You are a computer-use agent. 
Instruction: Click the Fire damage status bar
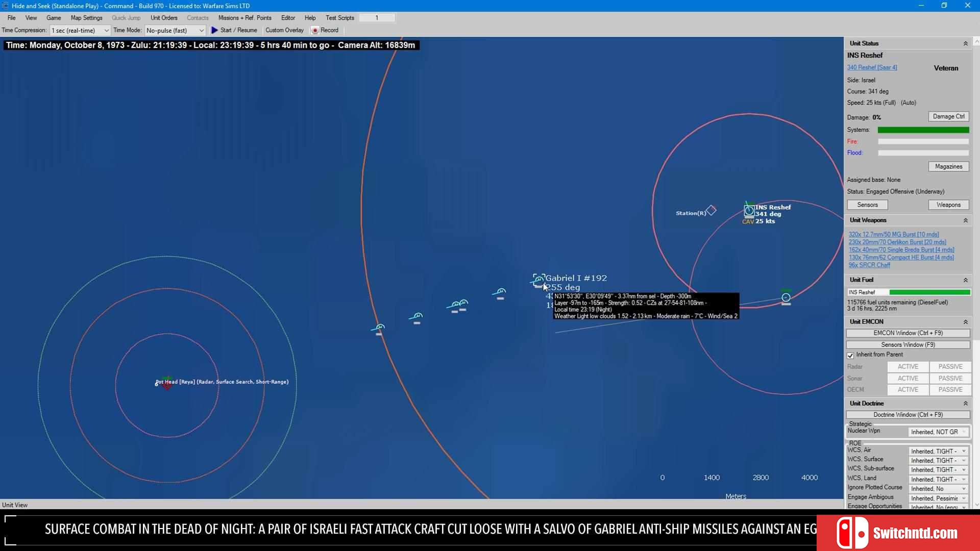tap(923, 142)
